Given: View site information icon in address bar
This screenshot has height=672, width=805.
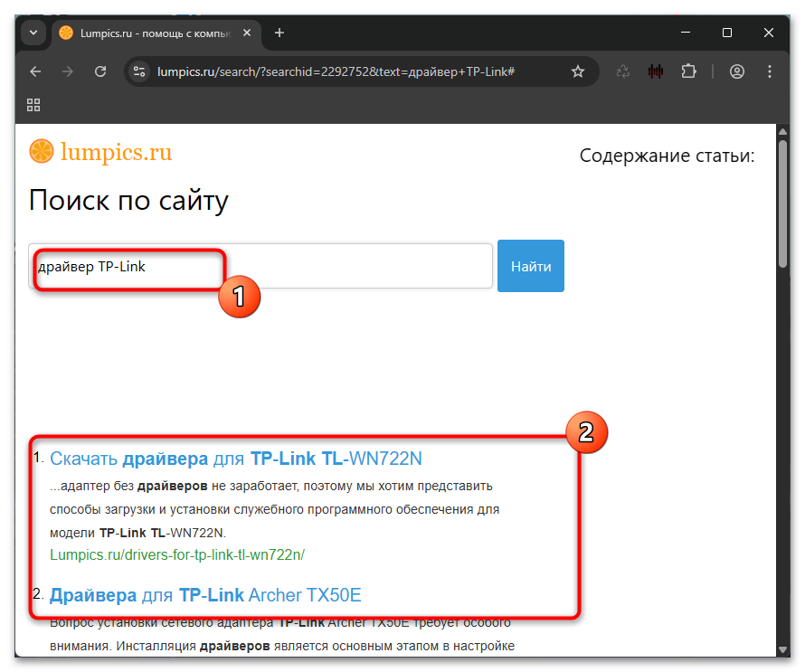Looking at the screenshot, I should click(139, 71).
